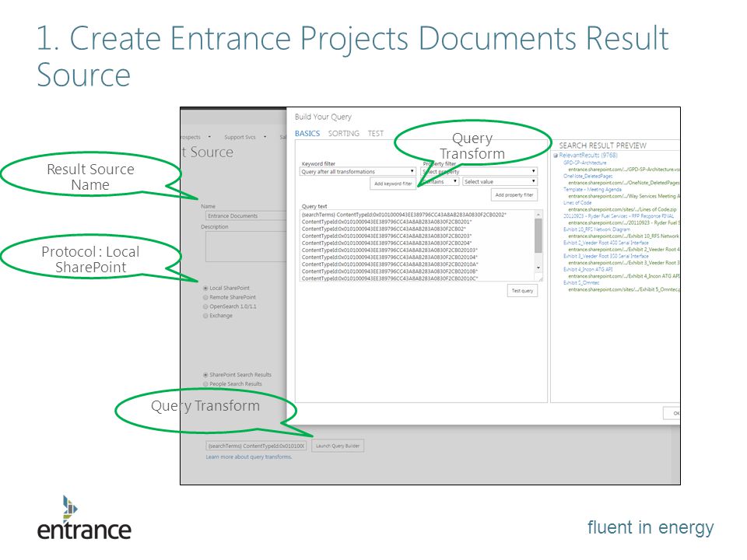Open the Select value dropdown
Screen dimensions: 747x560
pos(500,181)
